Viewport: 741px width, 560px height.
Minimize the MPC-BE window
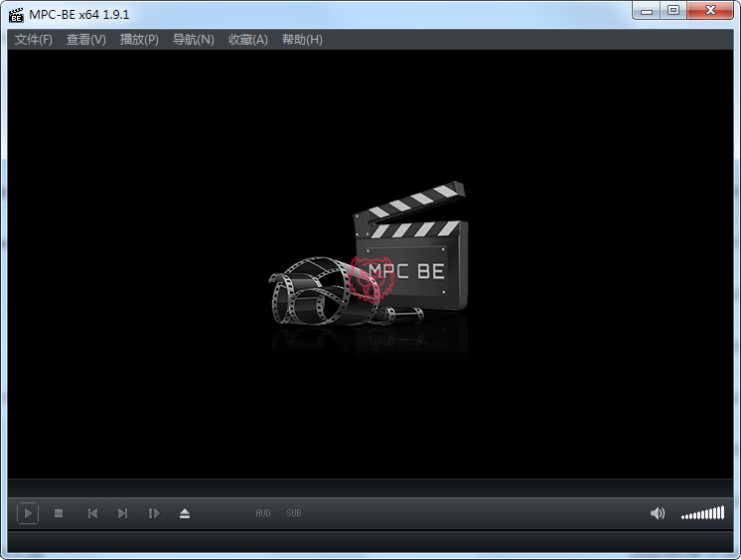pyautogui.click(x=647, y=11)
